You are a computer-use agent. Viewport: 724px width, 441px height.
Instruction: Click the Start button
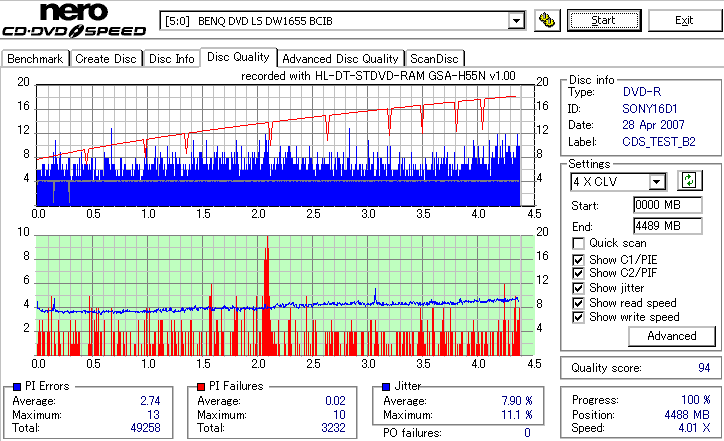click(x=604, y=20)
